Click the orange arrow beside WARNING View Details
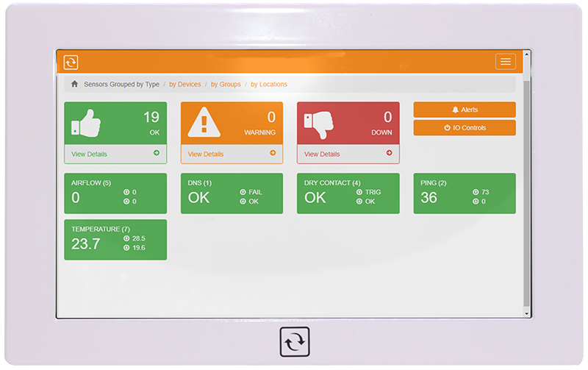Image resolution: width=588 pixels, height=370 pixels. [273, 153]
